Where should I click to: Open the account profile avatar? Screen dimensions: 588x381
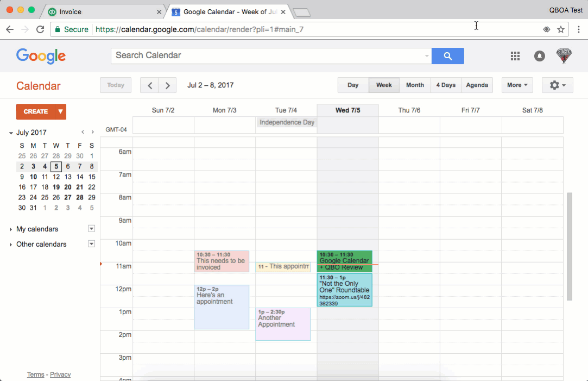(564, 56)
